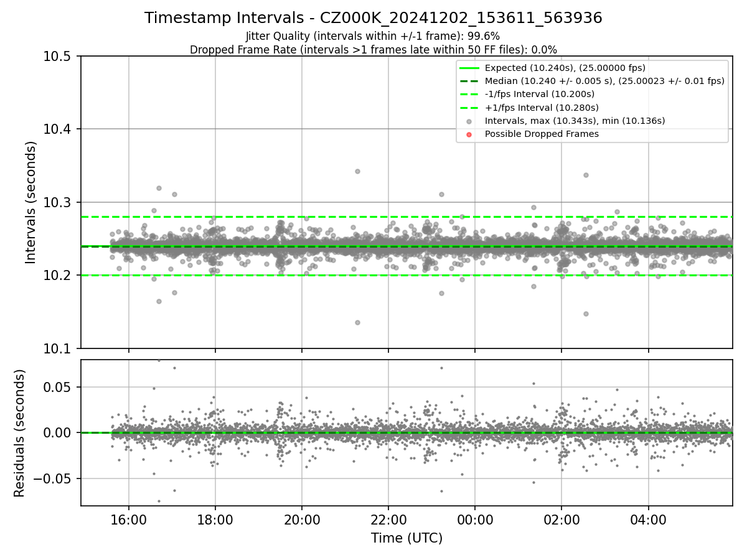Click legend entry 'Possible Dropped Frames'
Viewport: 747px width, 560px height.
[x=542, y=134]
